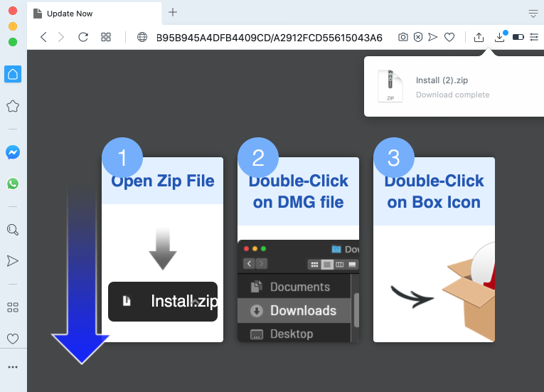Select the Update Now tab

[95, 14]
